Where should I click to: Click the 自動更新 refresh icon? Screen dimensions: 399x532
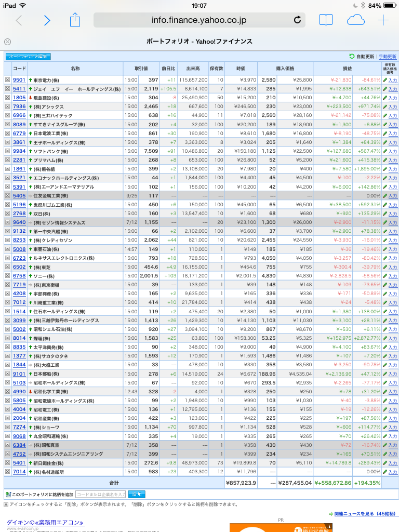(352, 56)
